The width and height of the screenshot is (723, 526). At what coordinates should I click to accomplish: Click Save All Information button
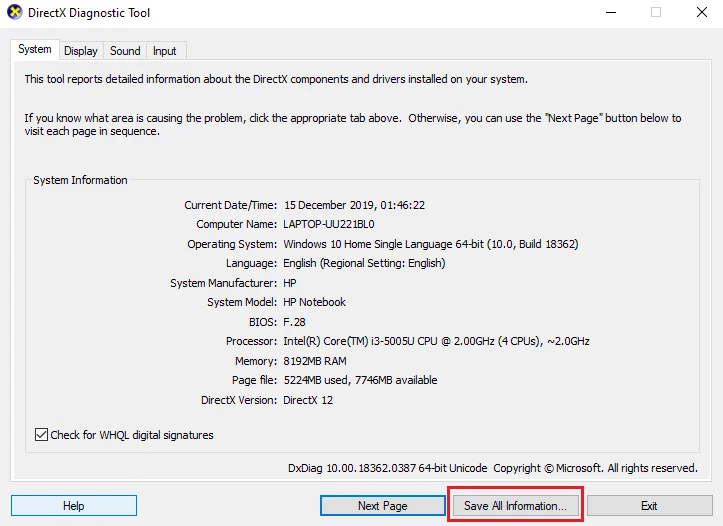(x=516, y=506)
